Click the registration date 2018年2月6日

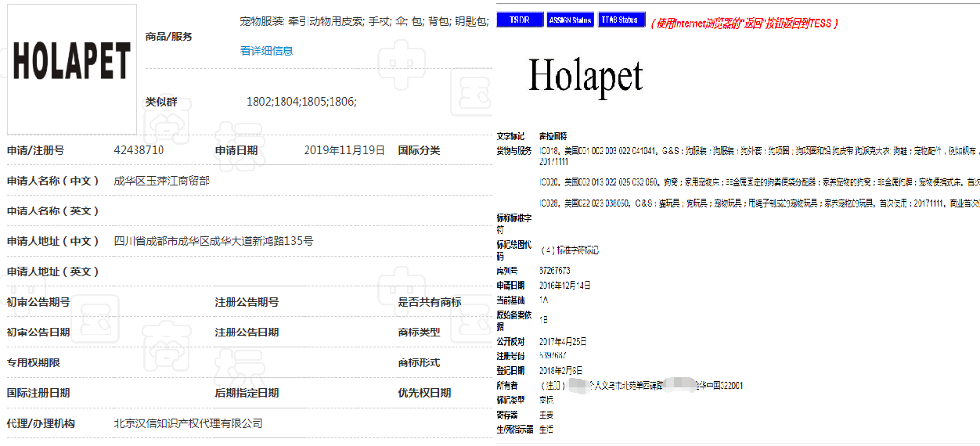[560, 370]
